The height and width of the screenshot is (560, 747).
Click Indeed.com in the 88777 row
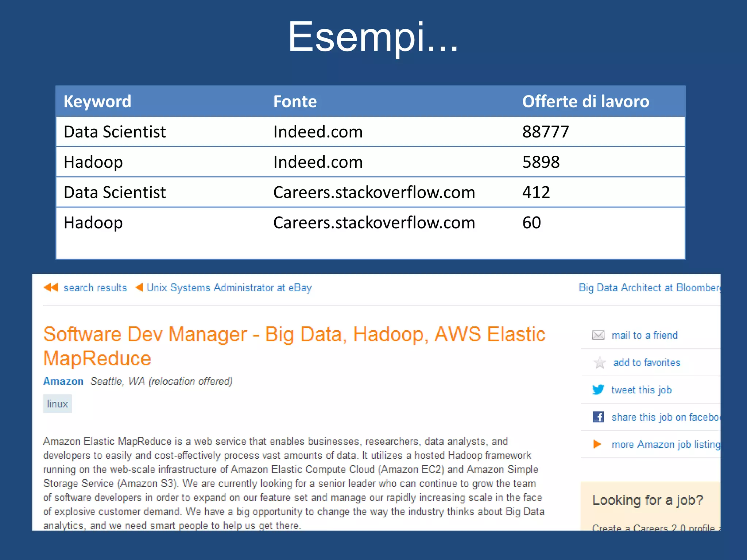[x=318, y=132]
